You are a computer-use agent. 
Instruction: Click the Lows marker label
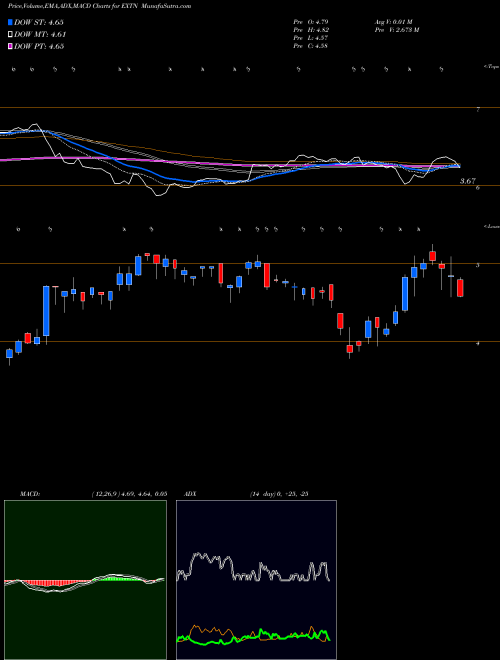coord(492,226)
